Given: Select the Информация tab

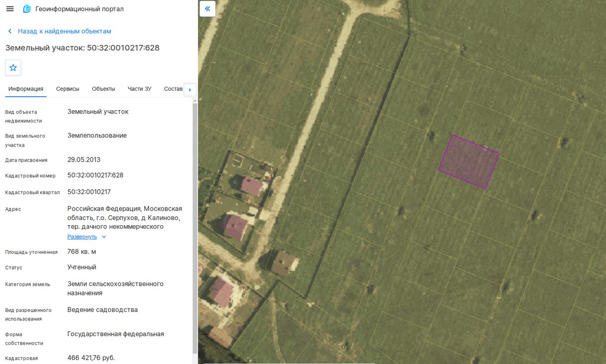Looking at the screenshot, I should coord(26,89).
